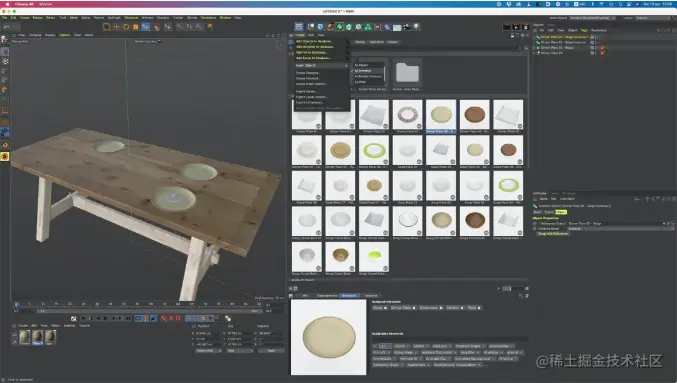This screenshot has width=677, height=383.
Task: Select the Rotate tool icon
Action: pyautogui.click(x=126, y=27)
